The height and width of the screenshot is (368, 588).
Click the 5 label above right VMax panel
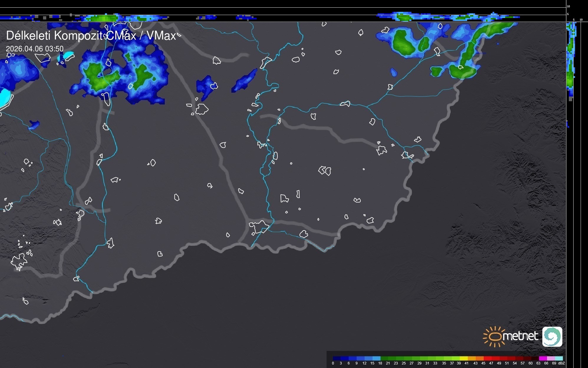(x=574, y=20)
